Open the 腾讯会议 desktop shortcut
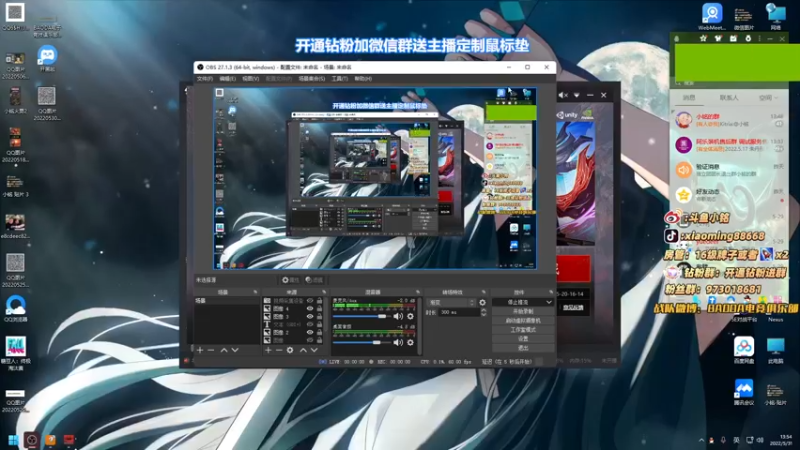The height and width of the screenshot is (450, 800). point(744,392)
